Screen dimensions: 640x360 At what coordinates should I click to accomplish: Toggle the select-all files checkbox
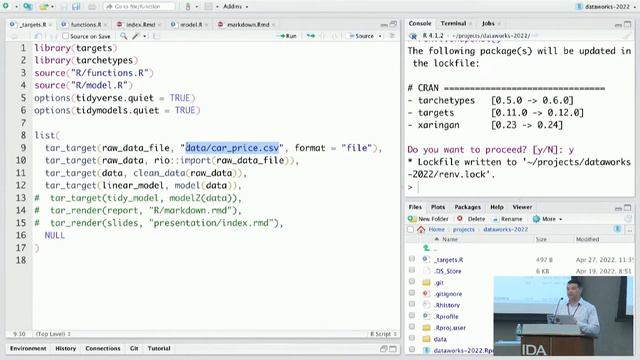point(411,229)
